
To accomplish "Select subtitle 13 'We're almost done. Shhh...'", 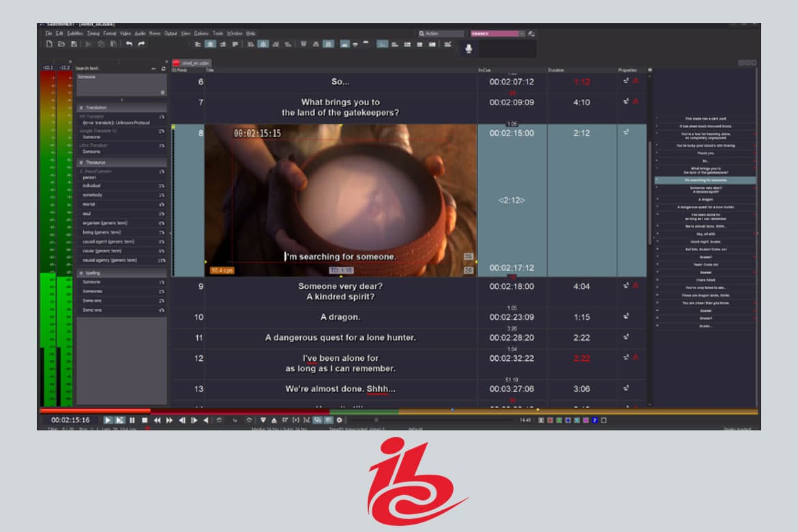I will [340, 389].
